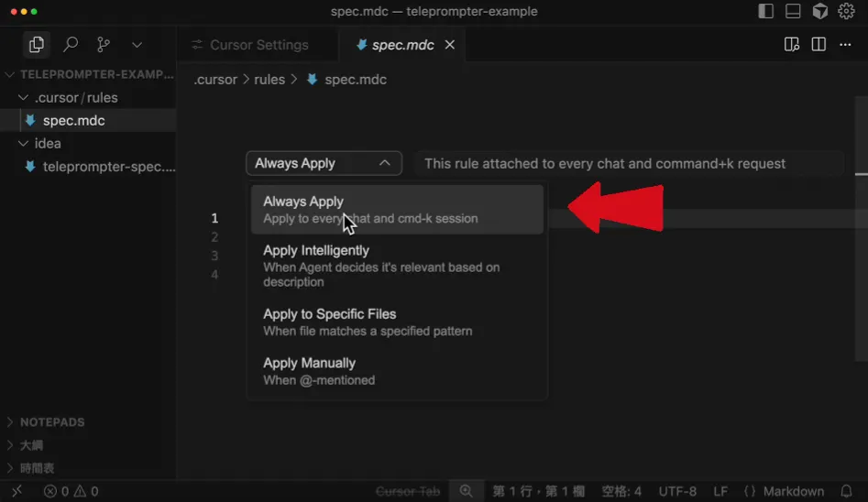Show more sidebar views chevron
The image size is (868, 502).
[x=137, y=45]
